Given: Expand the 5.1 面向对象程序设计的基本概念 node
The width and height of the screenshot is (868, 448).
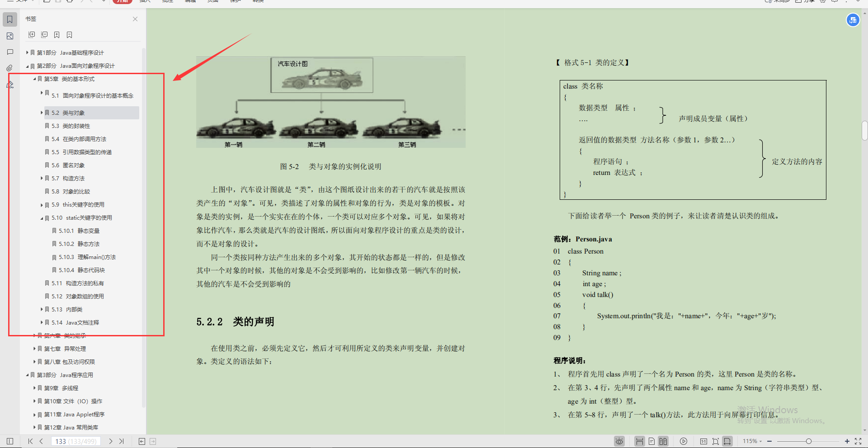Looking at the screenshot, I should pos(42,93).
